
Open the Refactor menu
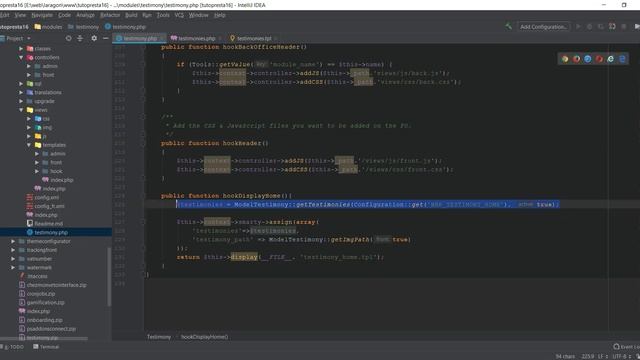(x=110, y=15)
